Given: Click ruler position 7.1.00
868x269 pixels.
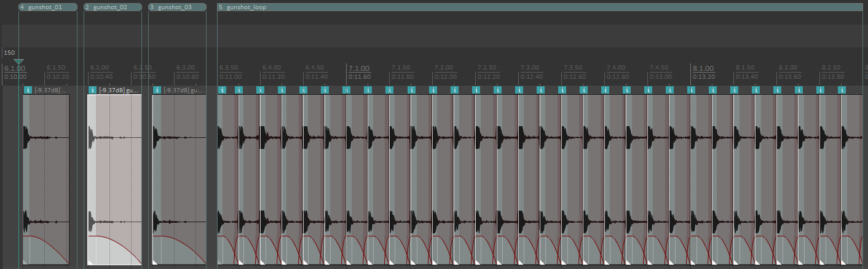Looking at the screenshot, I should (359, 68).
